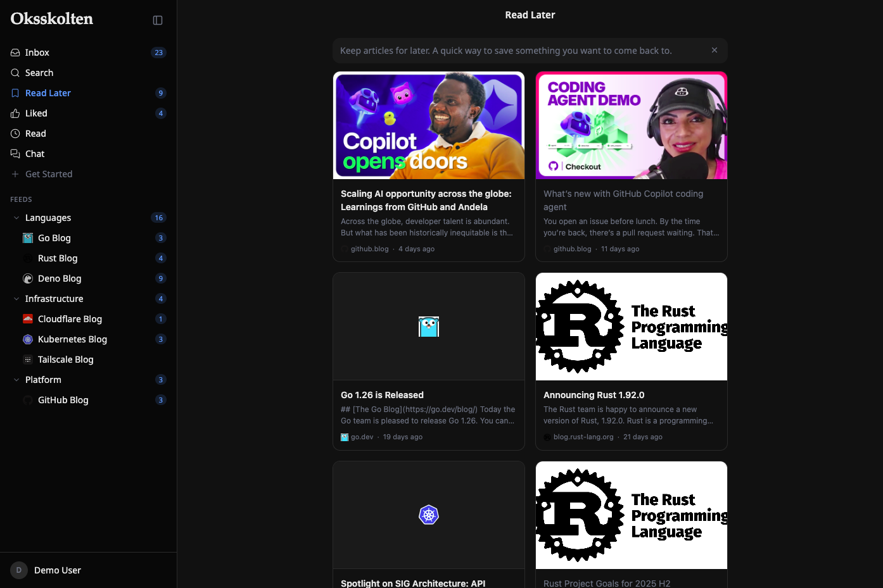Open the Go 1.26 is Released article
The height and width of the screenshot is (588, 883).
tap(429, 361)
